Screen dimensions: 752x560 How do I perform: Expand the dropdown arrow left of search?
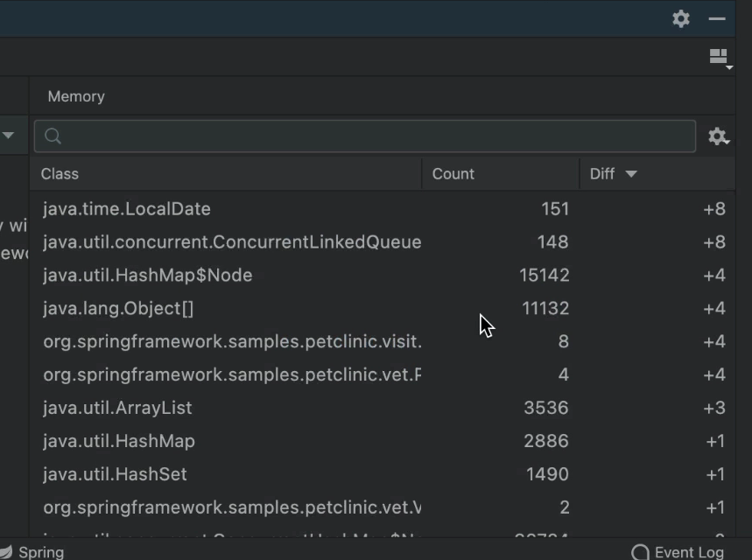(8, 135)
